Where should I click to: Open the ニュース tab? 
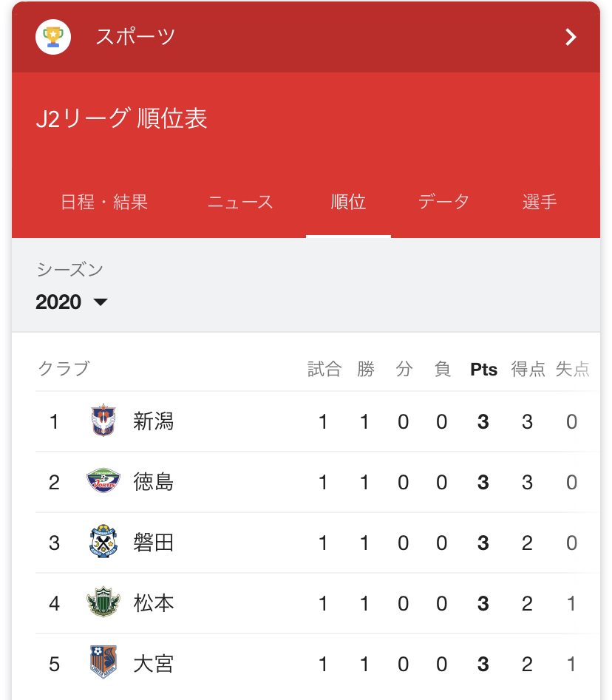tap(240, 202)
